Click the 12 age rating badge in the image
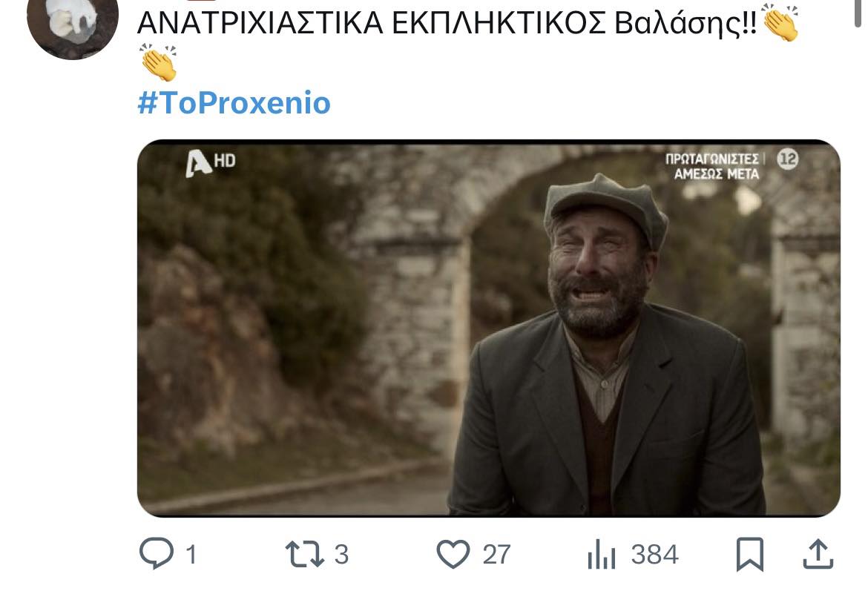868x594 pixels. (x=788, y=159)
